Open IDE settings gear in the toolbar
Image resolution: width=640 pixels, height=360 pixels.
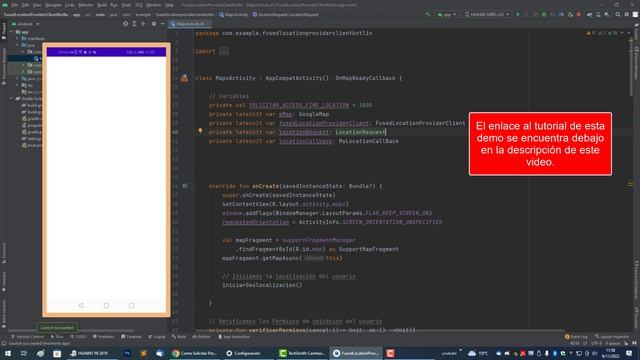coord(627,14)
